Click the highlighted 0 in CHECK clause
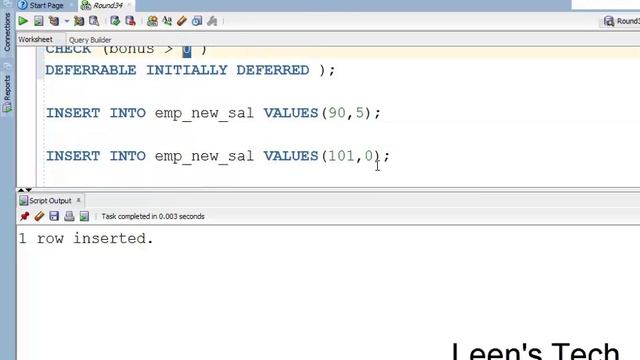The height and width of the screenshot is (360, 640). pyautogui.click(x=187, y=51)
